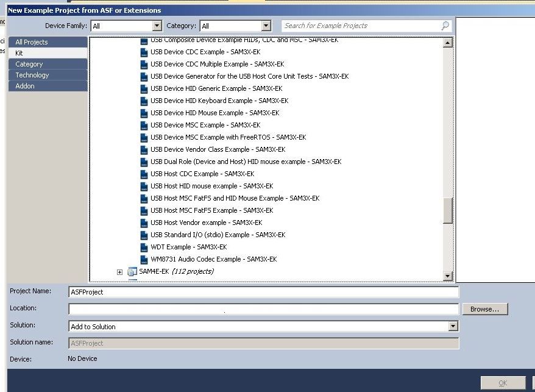Viewport: 535px width, 392px height.
Task: Click icon of USB Device CDC Multiple Example
Action: pyautogui.click(x=144, y=65)
